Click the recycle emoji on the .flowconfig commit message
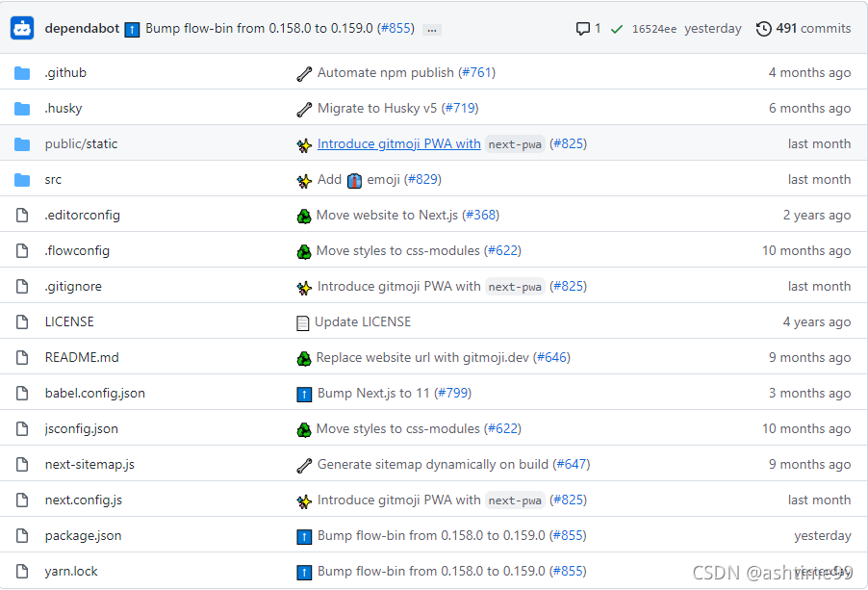 point(304,250)
